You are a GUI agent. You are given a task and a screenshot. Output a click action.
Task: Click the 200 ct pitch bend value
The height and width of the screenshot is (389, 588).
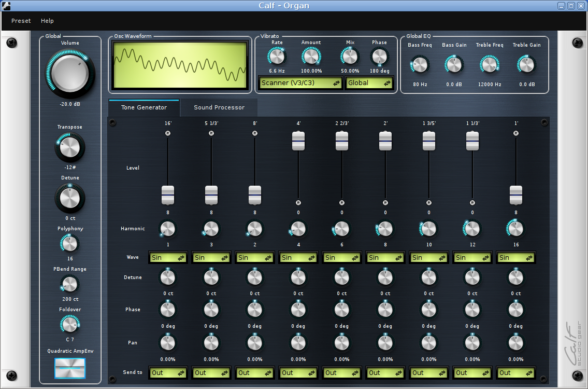tap(70, 299)
